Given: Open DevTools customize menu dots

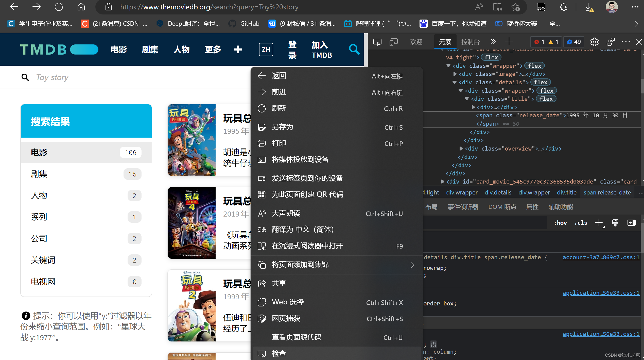Looking at the screenshot, I should [x=626, y=42].
